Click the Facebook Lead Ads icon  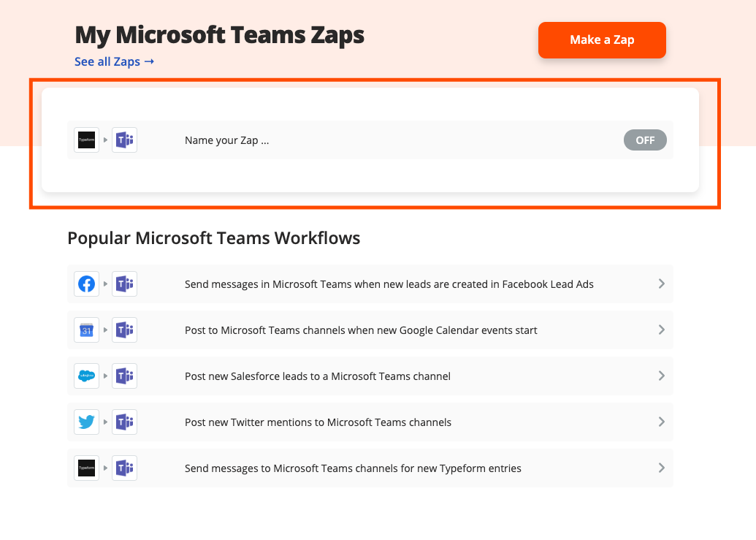[x=86, y=284]
